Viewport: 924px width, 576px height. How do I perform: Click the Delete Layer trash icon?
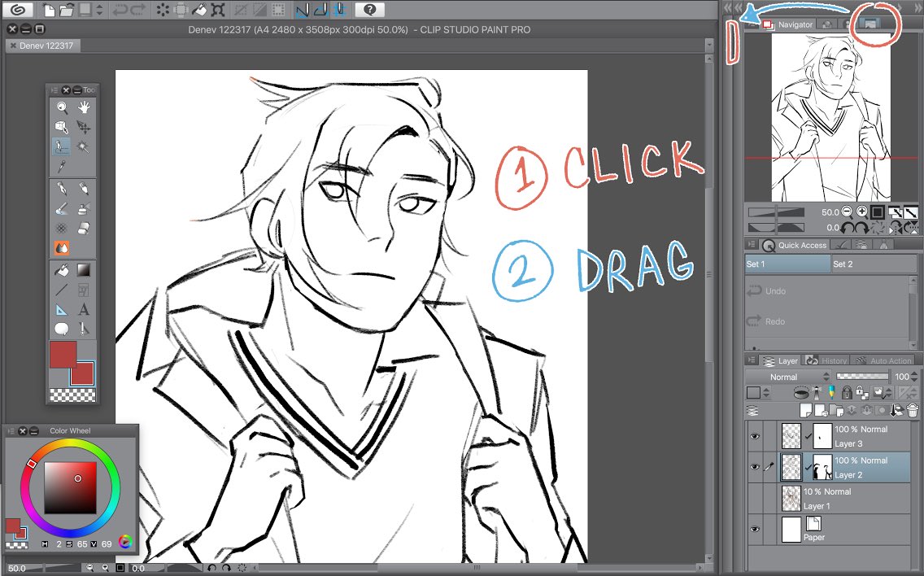pos(911,410)
